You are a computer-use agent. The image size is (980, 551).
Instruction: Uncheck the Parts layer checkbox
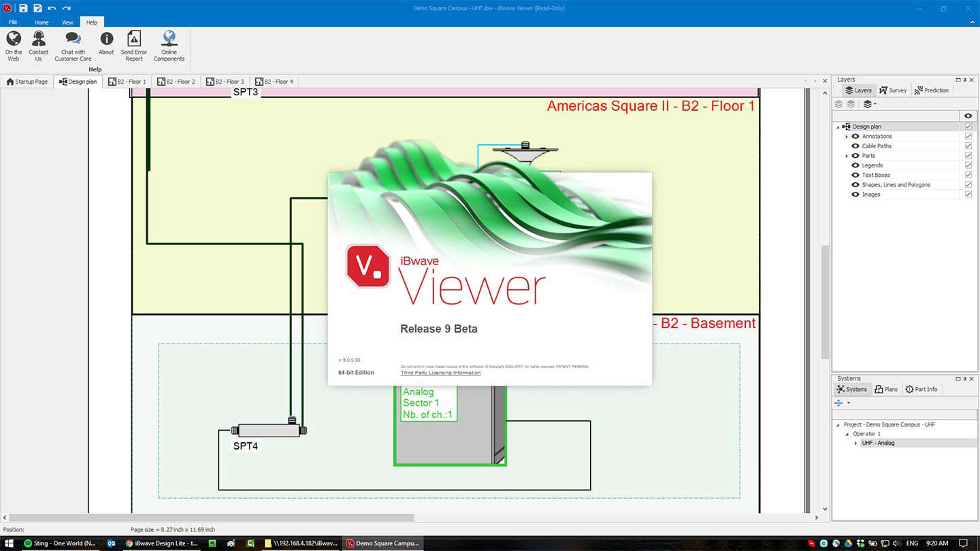click(x=968, y=156)
